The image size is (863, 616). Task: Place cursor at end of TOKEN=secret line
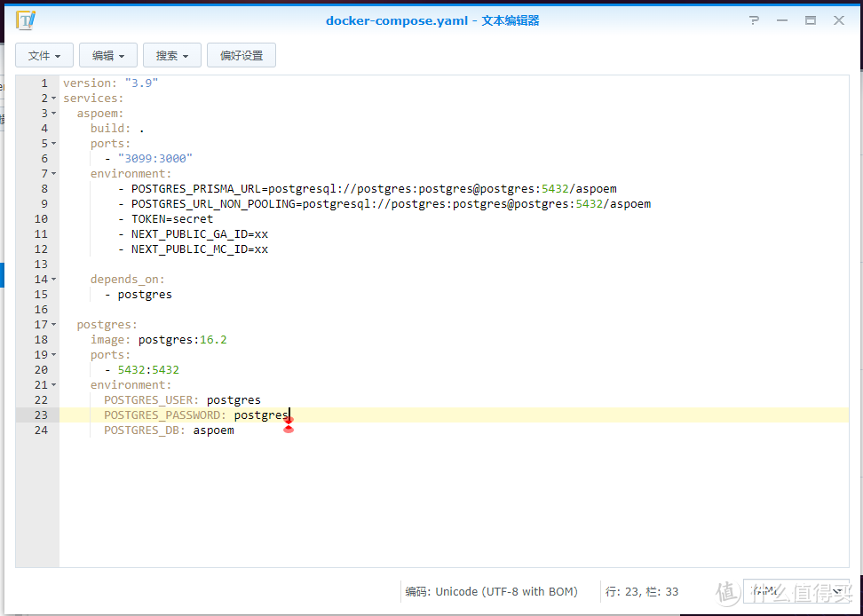tap(214, 219)
